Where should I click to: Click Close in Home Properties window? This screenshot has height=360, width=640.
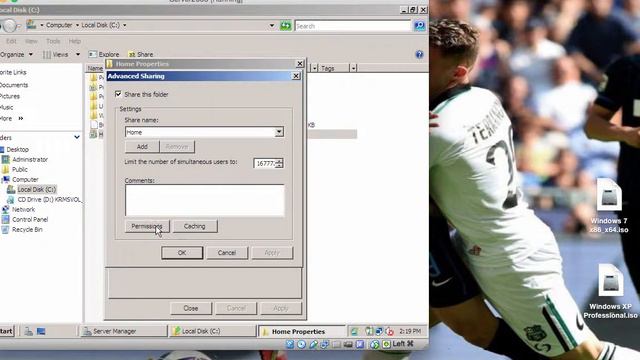(191, 308)
